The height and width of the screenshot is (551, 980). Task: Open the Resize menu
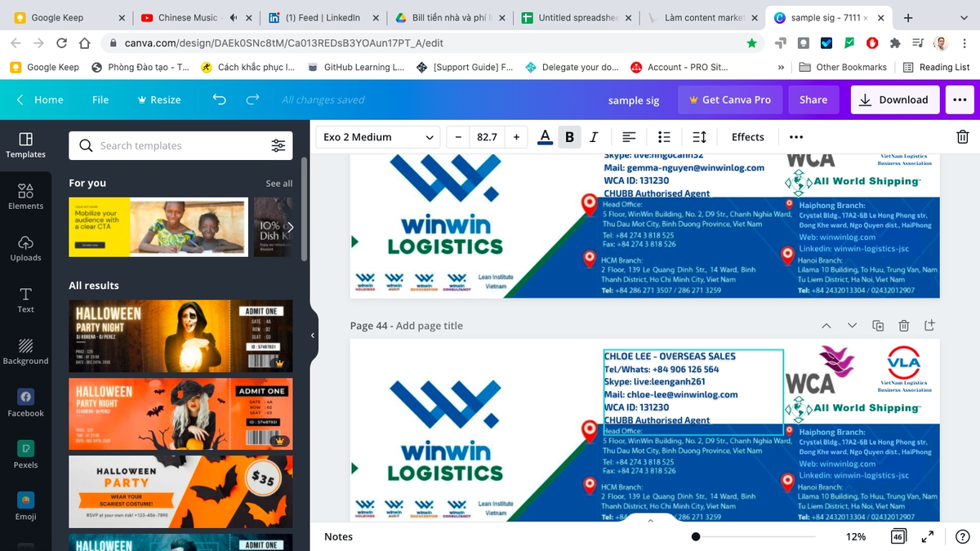click(x=159, y=100)
